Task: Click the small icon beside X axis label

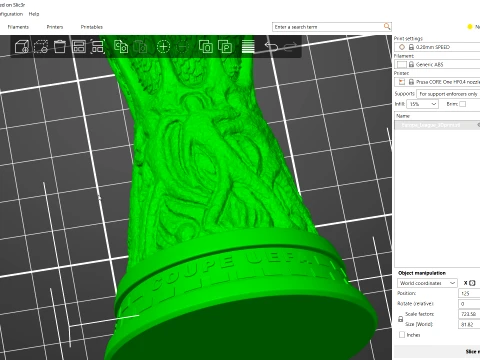Action: [472, 283]
